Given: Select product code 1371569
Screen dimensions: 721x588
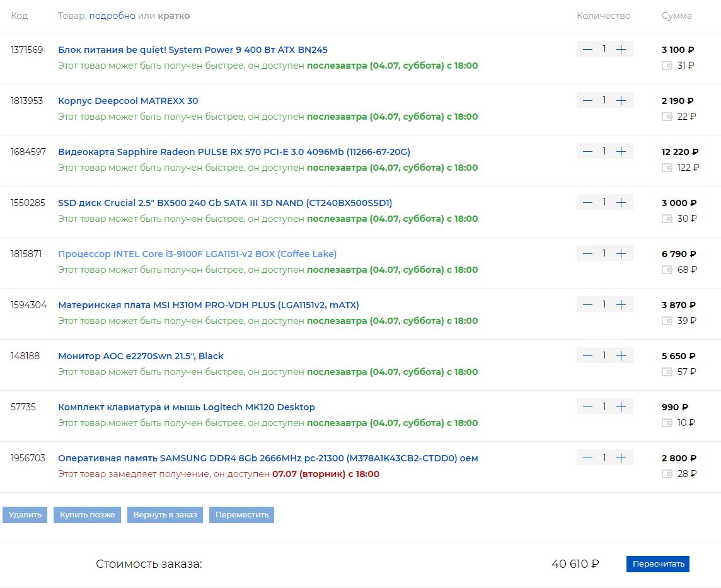Looking at the screenshot, I should [x=26, y=50].
